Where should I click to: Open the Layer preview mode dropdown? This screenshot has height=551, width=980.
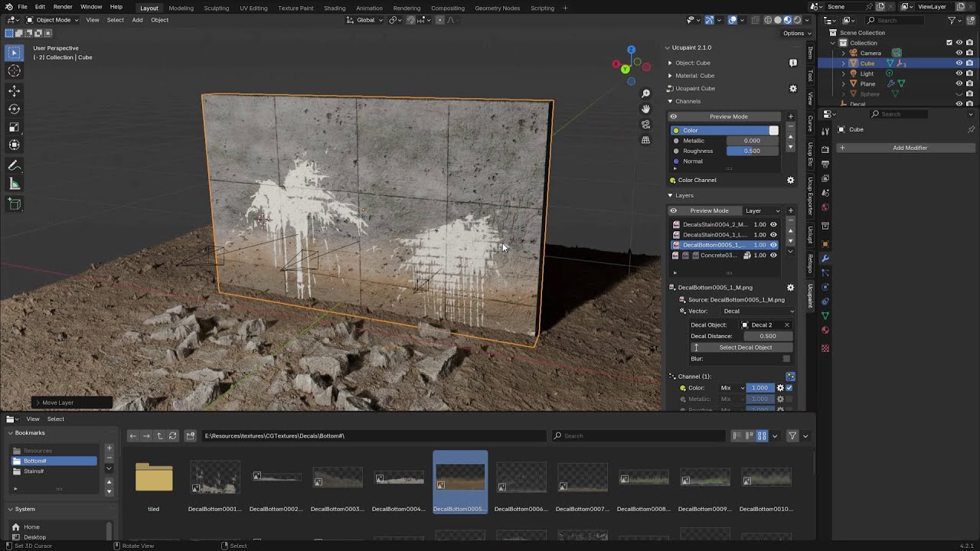tap(763, 210)
